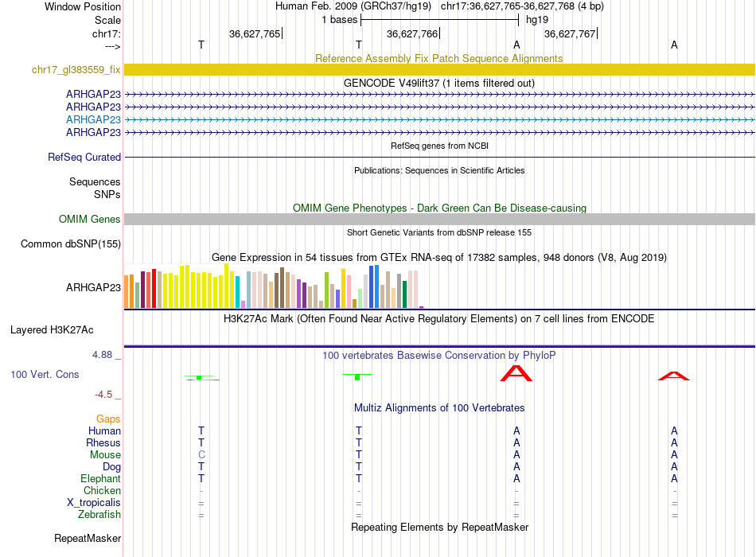Click the ARHGAP23 label beside the GTEx bar chart
Image resolution: width=756 pixels, height=557 pixels.
pos(94,288)
